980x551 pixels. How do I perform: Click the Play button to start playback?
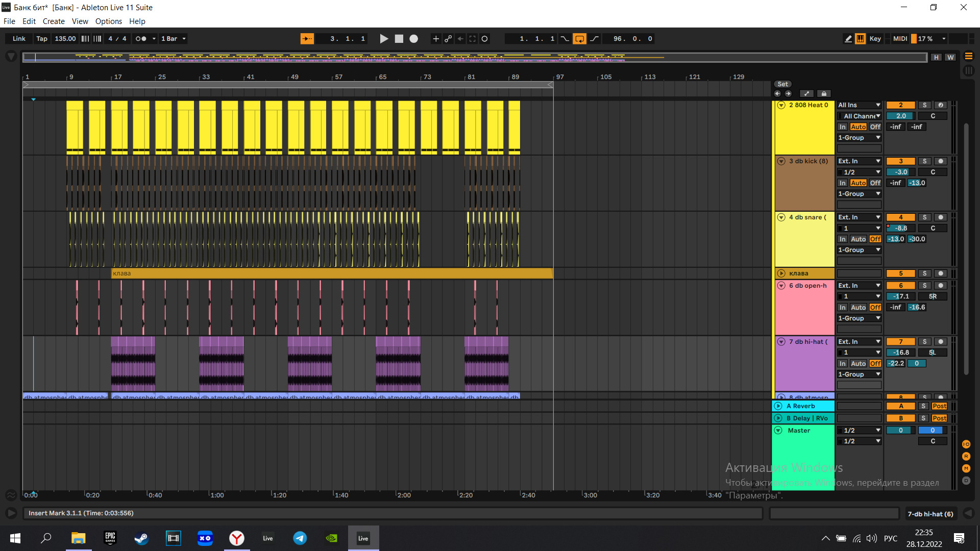point(382,38)
